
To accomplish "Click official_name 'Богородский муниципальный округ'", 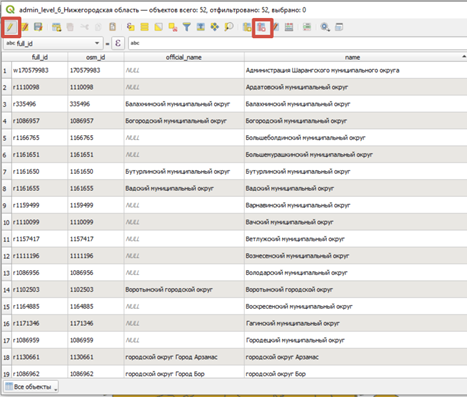I will pos(184,121).
